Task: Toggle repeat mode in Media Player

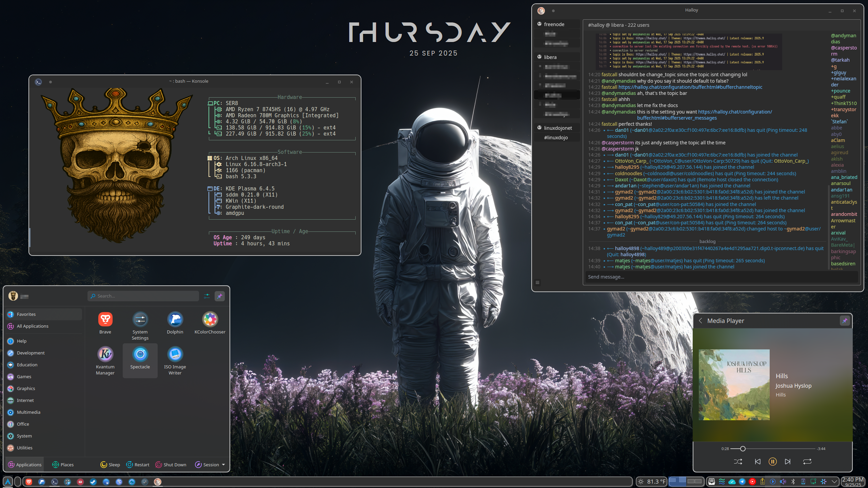Action: pos(807,462)
